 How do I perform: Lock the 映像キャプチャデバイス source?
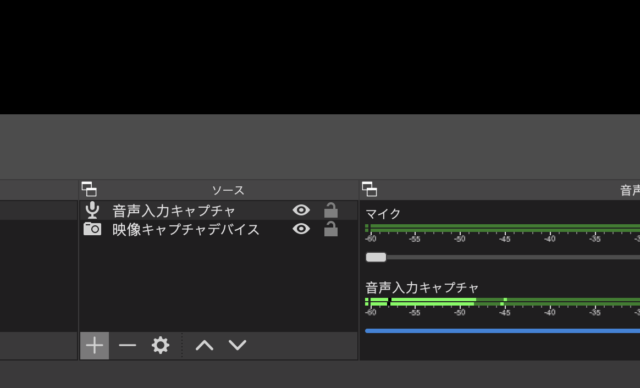[x=331, y=229]
